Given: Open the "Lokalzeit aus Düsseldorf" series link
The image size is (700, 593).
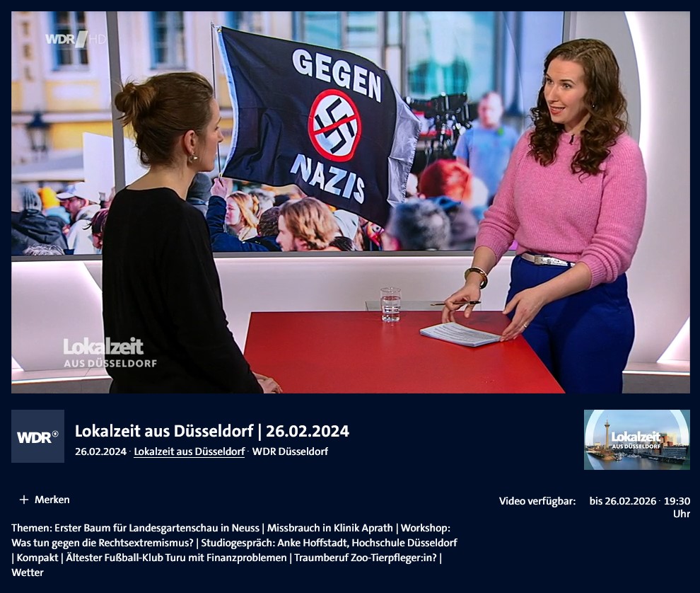Looking at the screenshot, I should coord(189,452).
